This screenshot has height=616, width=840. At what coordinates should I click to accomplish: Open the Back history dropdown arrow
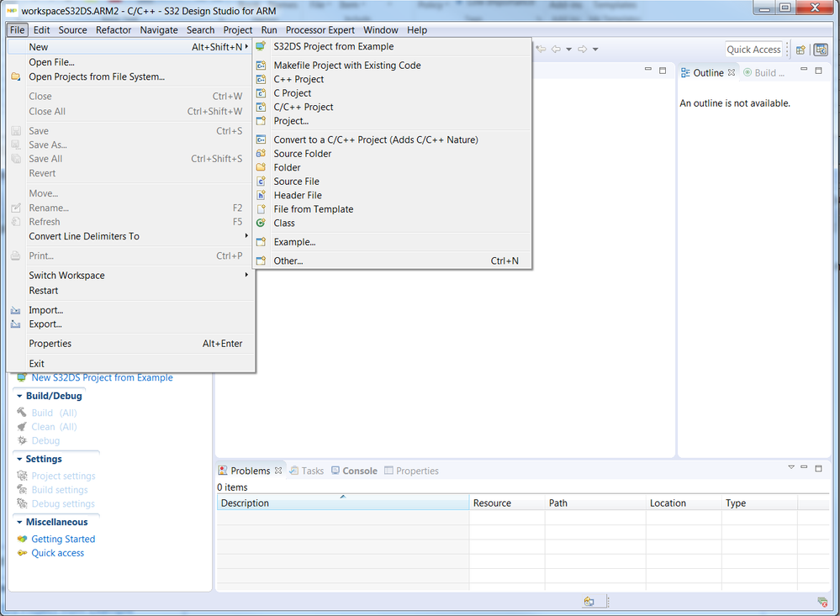569,50
